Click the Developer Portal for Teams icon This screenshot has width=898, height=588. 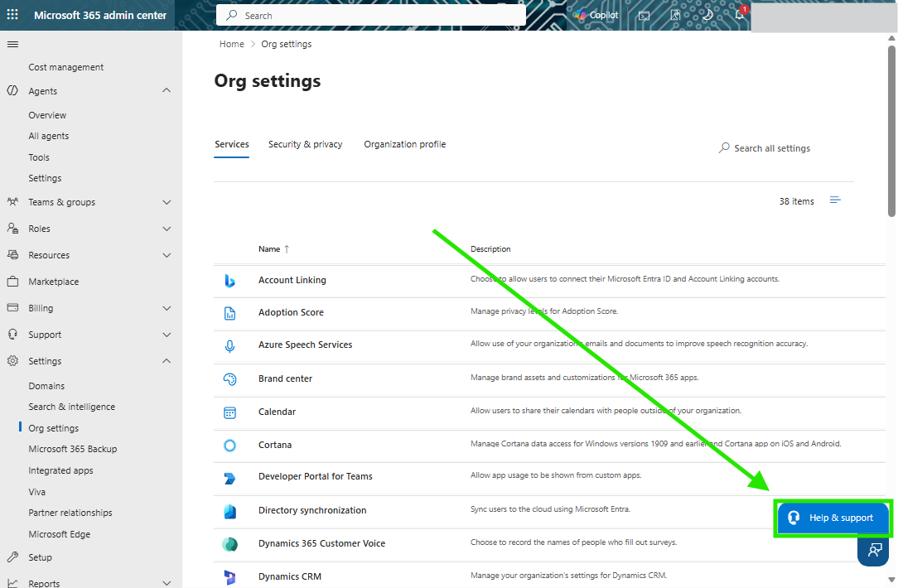229,478
